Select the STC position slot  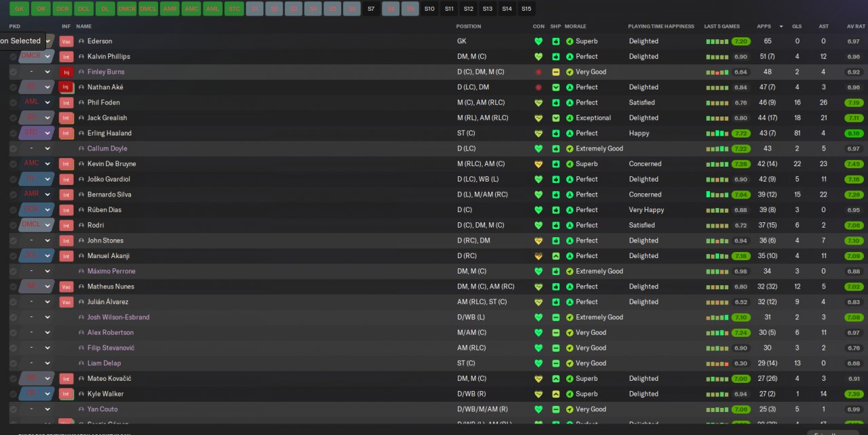click(234, 9)
